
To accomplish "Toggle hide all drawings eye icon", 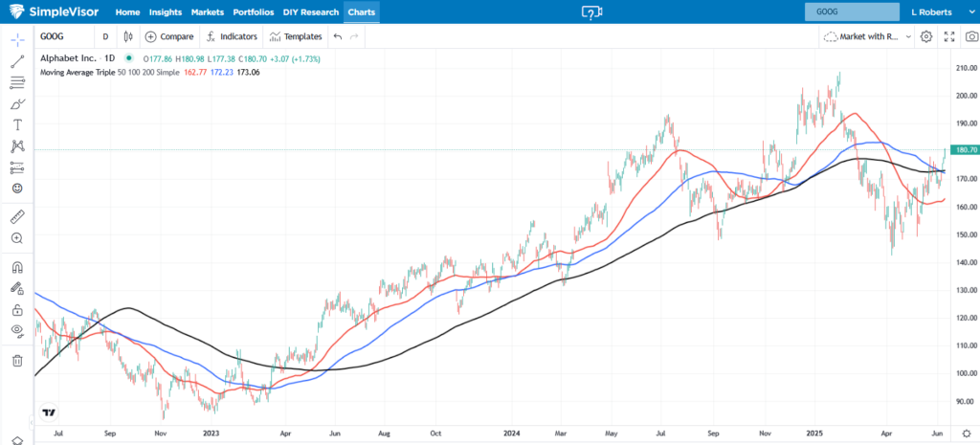I will coord(17,330).
